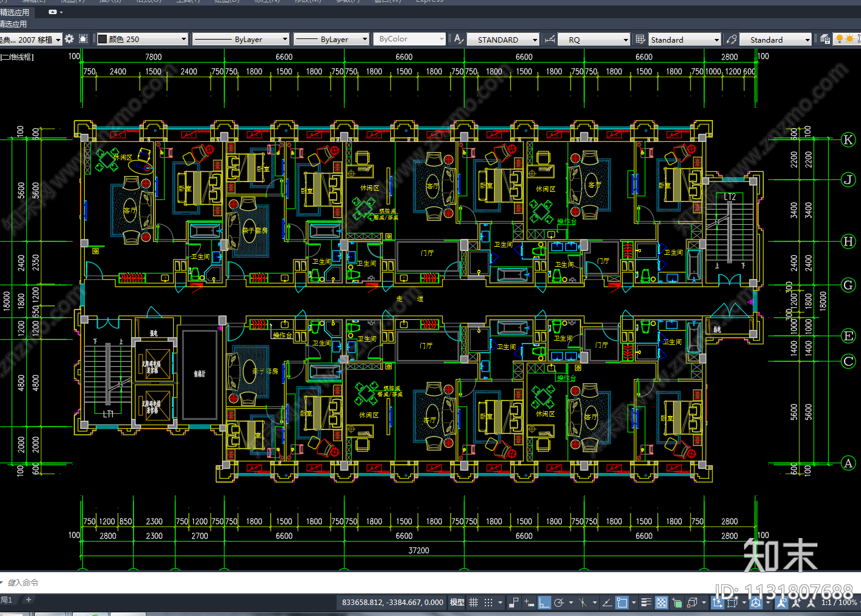The image size is (861, 616).
Task: Click the selection filtering icon
Action: tap(732, 602)
